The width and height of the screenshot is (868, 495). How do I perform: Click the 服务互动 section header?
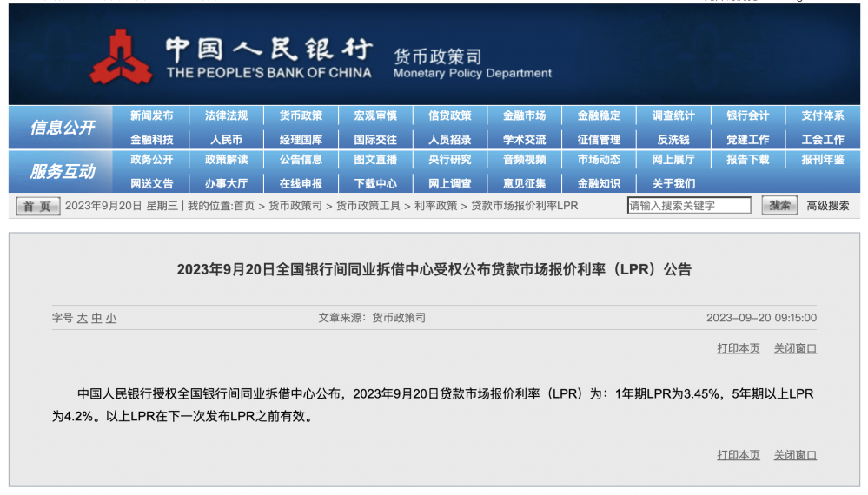(62, 171)
